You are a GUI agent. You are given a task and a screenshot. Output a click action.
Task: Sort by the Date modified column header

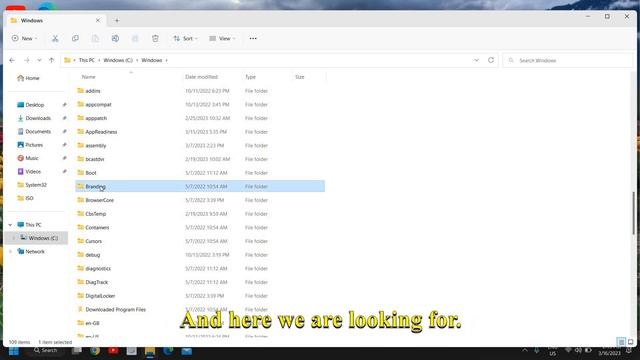point(201,77)
